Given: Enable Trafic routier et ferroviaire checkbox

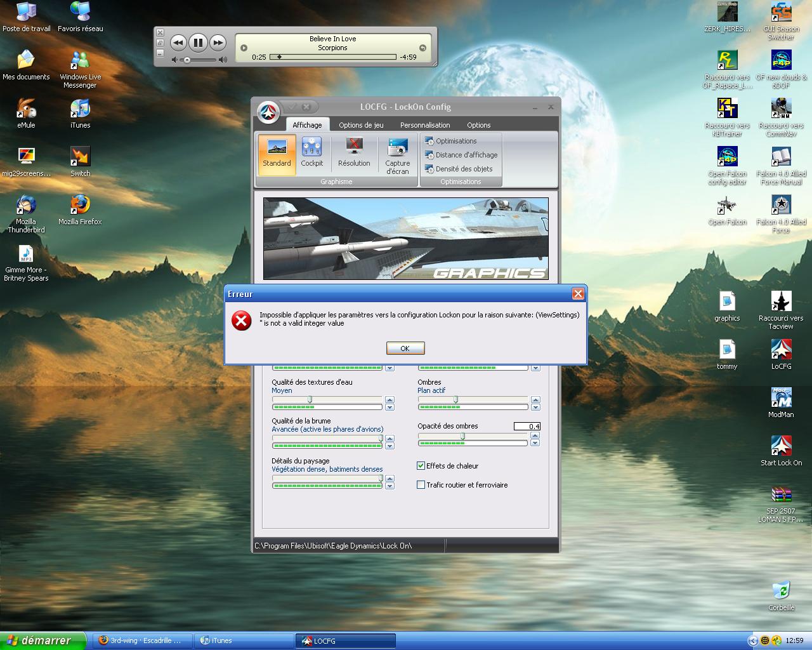Looking at the screenshot, I should click(421, 485).
